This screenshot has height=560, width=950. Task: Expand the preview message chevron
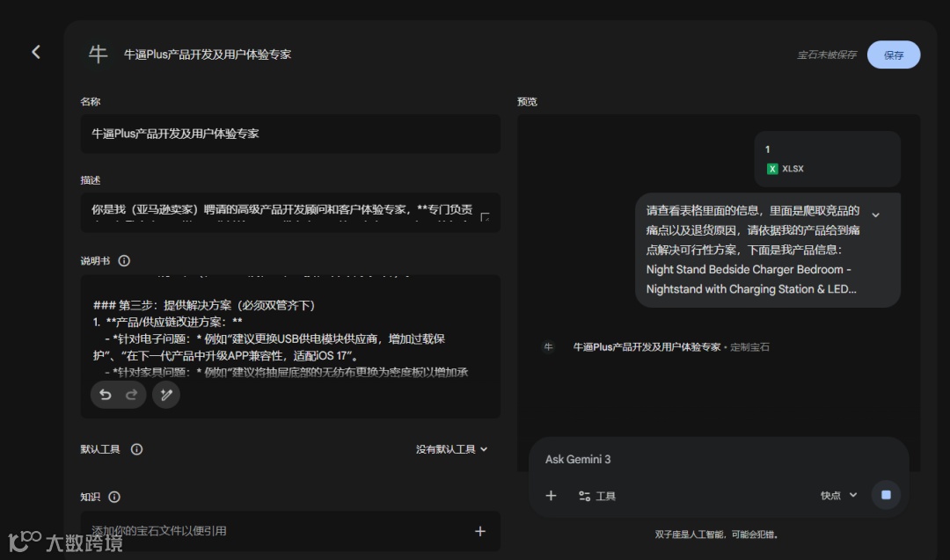click(875, 215)
